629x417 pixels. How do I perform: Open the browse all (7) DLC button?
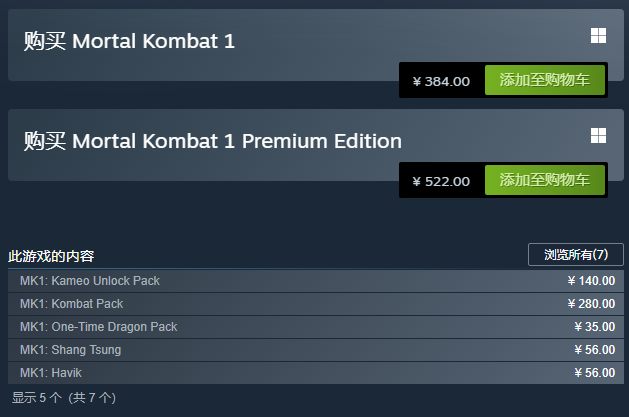[576, 254]
